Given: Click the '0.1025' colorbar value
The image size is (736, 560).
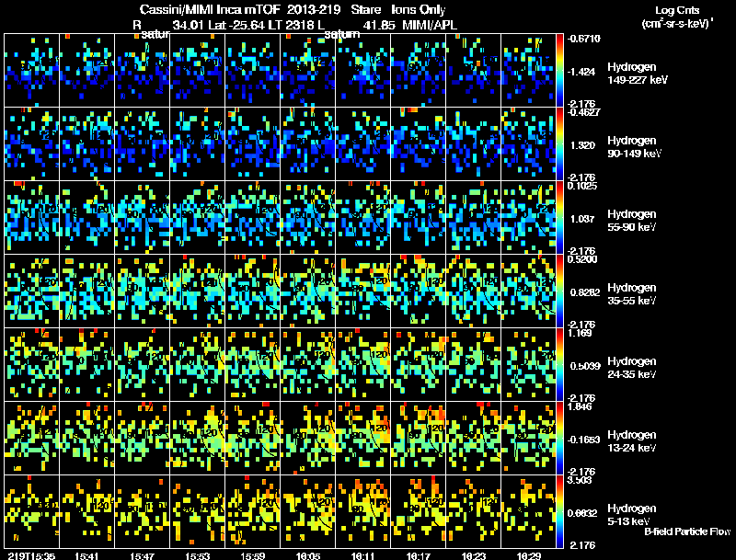Looking at the screenshot, I should click(x=582, y=186).
